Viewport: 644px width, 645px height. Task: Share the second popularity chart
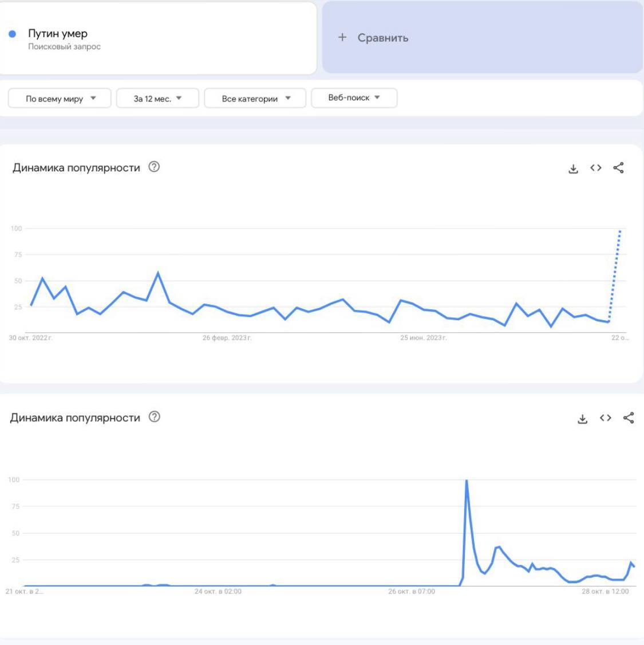[x=629, y=418]
